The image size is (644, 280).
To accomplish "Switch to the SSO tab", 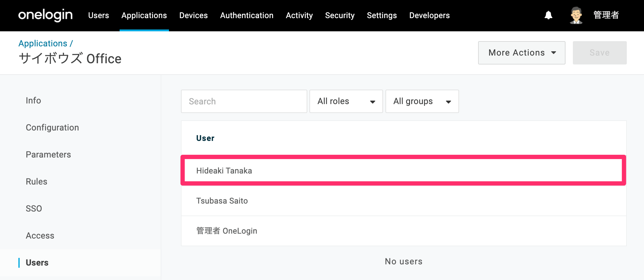I will (x=34, y=208).
